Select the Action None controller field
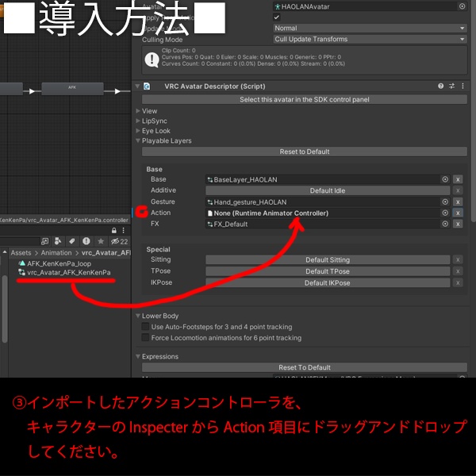Viewport: 476px width, 476px height. coord(322,213)
